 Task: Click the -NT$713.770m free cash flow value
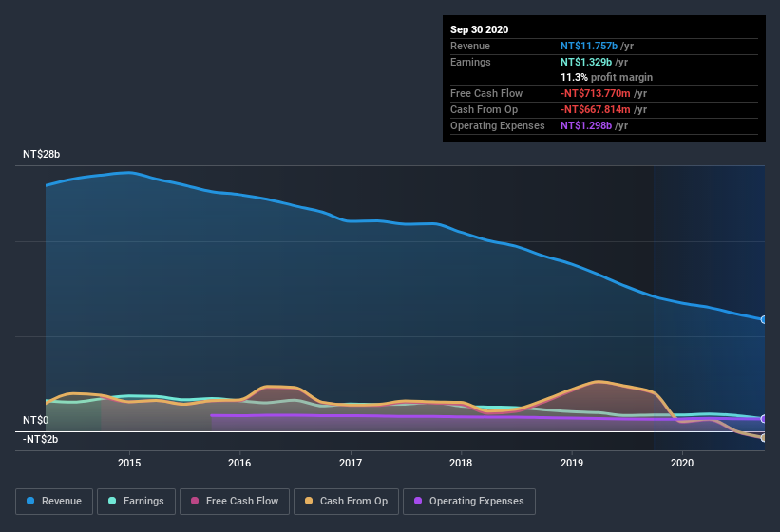596,93
